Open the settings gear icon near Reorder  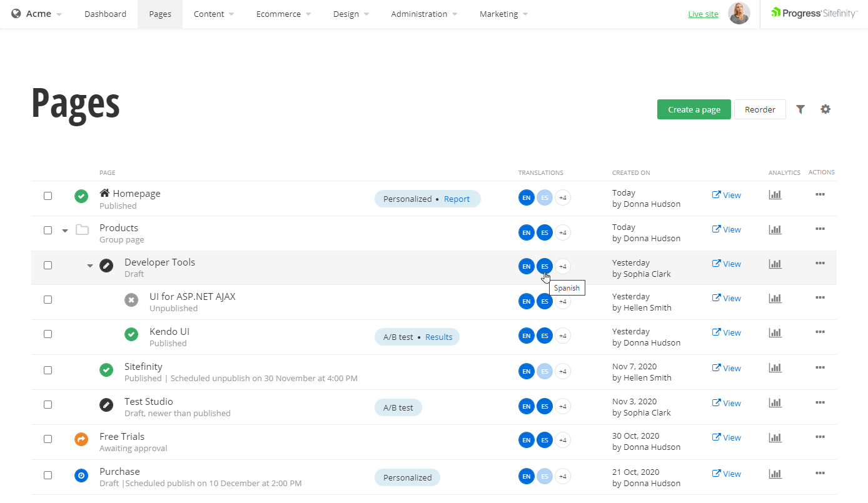[825, 109]
